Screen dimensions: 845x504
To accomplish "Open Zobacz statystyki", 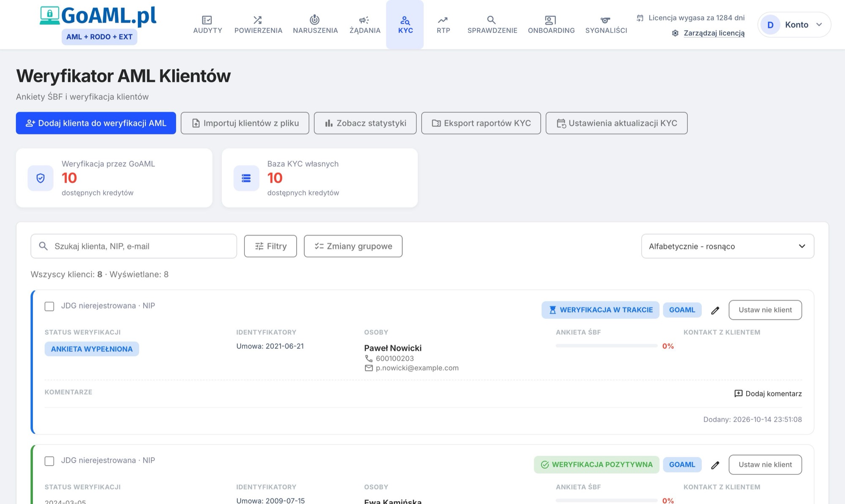I will tap(365, 123).
